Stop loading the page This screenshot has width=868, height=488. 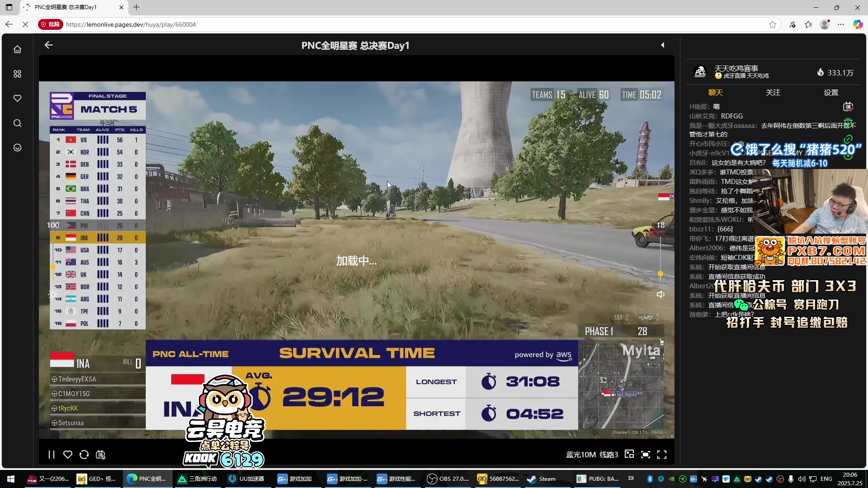point(25,24)
